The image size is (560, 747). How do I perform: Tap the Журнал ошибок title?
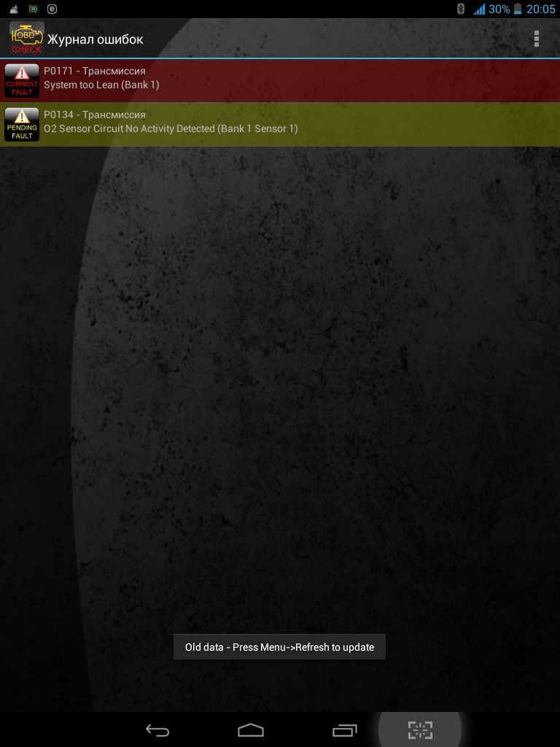(96, 39)
